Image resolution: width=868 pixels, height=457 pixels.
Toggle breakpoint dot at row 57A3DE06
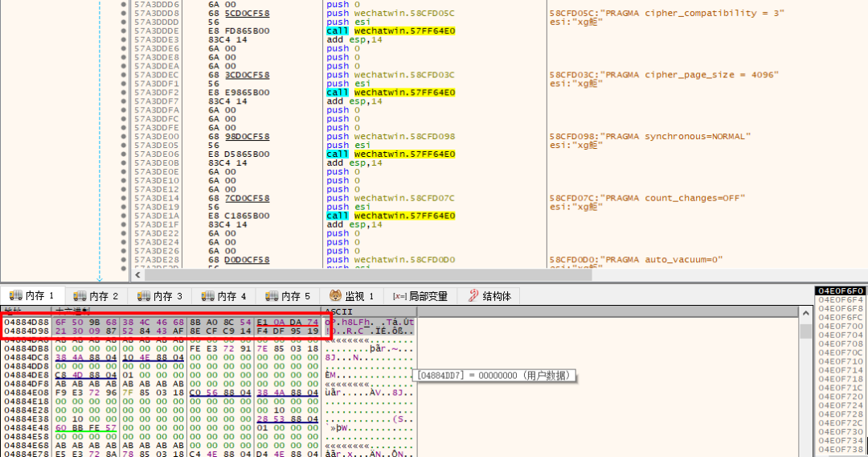(124, 154)
